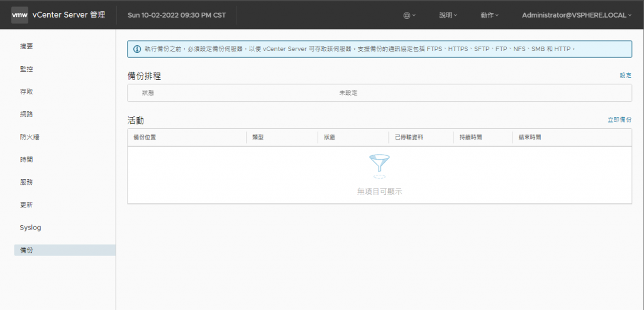Screen dimensions: 644x310
Task: Click the vCenter Server 管理 title
Action: pos(69,15)
